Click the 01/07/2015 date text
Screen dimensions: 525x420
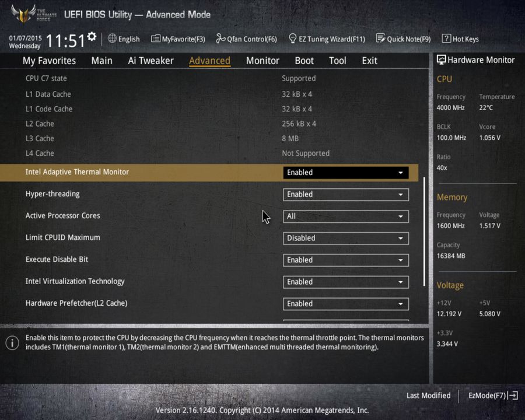26,38
